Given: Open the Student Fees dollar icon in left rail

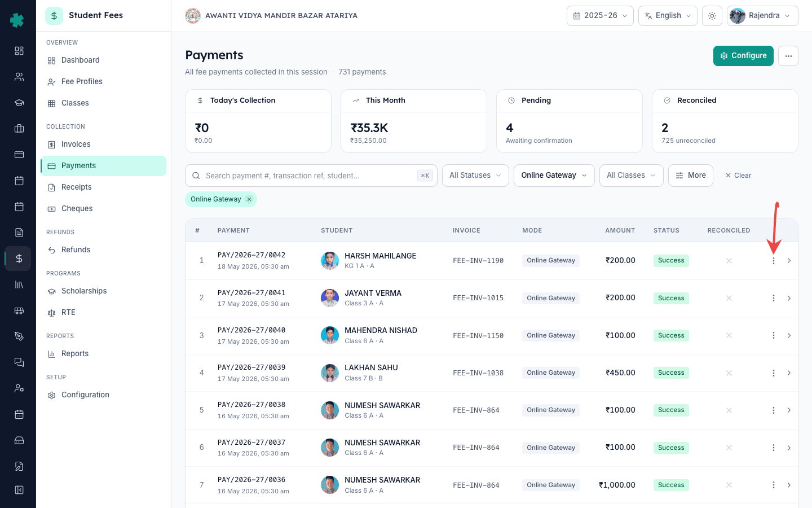Looking at the screenshot, I should (x=19, y=259).
